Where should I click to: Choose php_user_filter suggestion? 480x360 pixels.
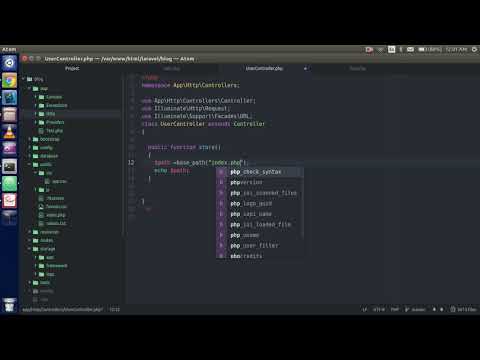click(x=260, y=246)
